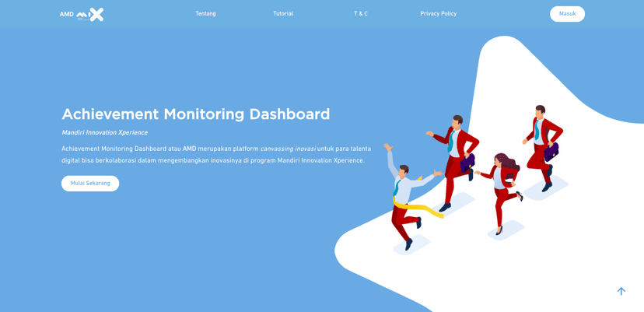
Task: Open the Privacy Policy link
Action: coord(438,14)
